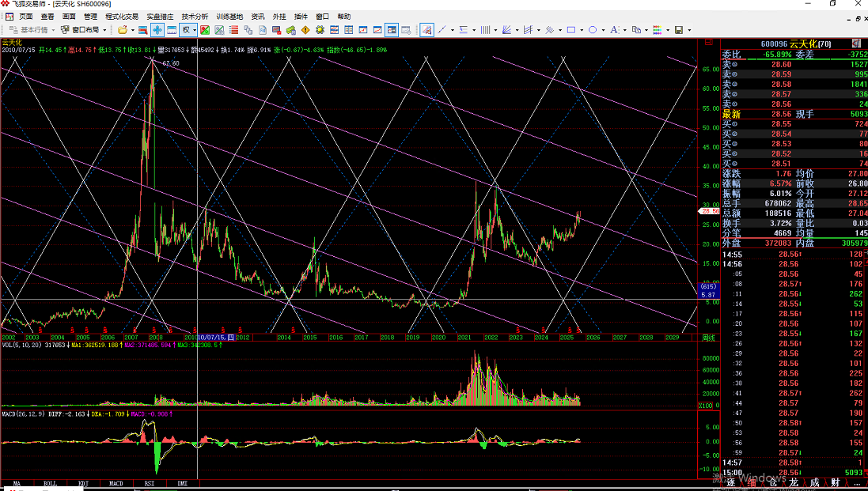Click the yellow gear settings icon
This screenshot has width=868, height=491.
320,30
